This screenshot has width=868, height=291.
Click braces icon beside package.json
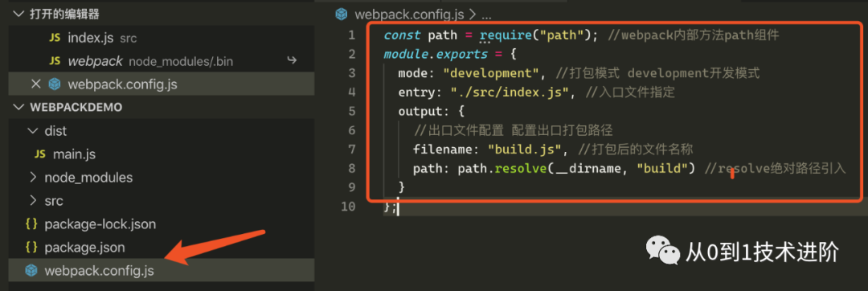[32, 248]
